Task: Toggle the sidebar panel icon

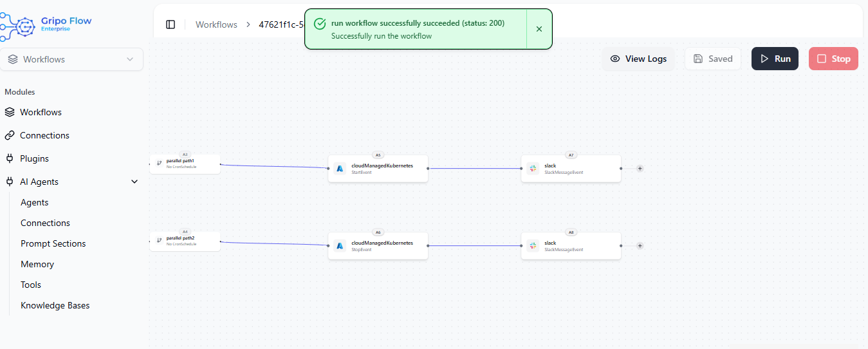Action: 171,24
